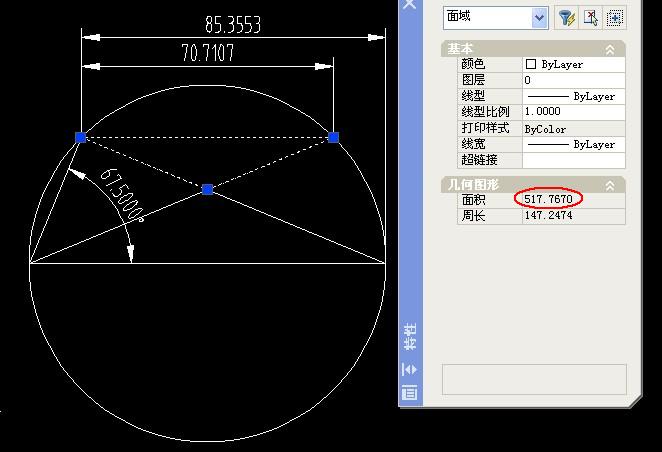Viewport: 662px width, 452px height.
Task: Click the palette properties menu icon at bottom
Action: pos(410,392)
